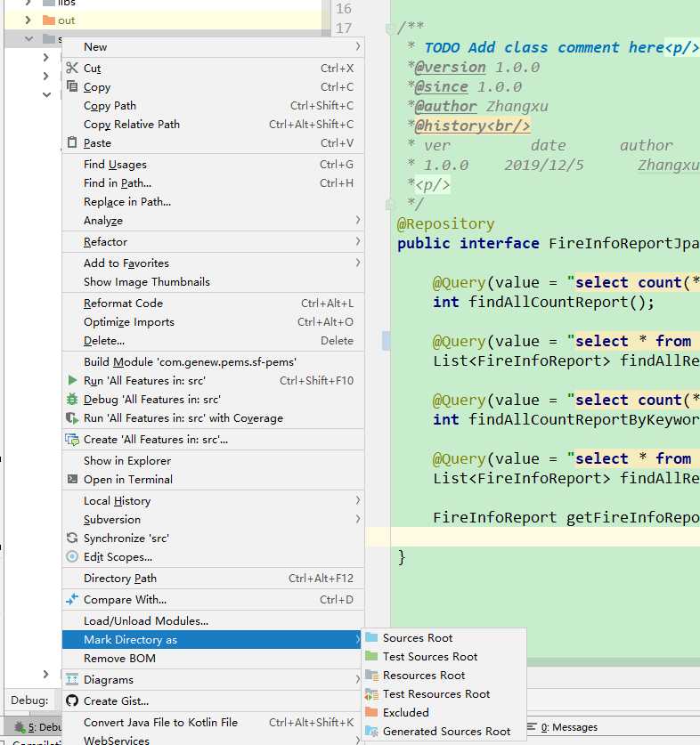Click the @Repository annotation in editor

[x=445, y=223]
